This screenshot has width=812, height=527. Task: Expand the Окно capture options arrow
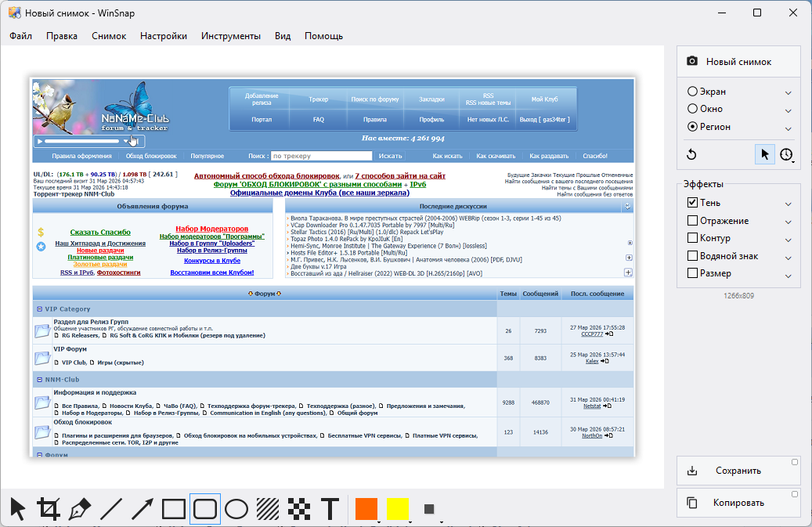pyautogui.click(x=789, y=110)
